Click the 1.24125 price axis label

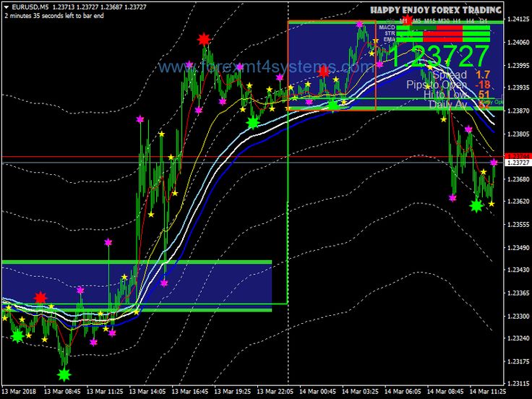[518, 20]
